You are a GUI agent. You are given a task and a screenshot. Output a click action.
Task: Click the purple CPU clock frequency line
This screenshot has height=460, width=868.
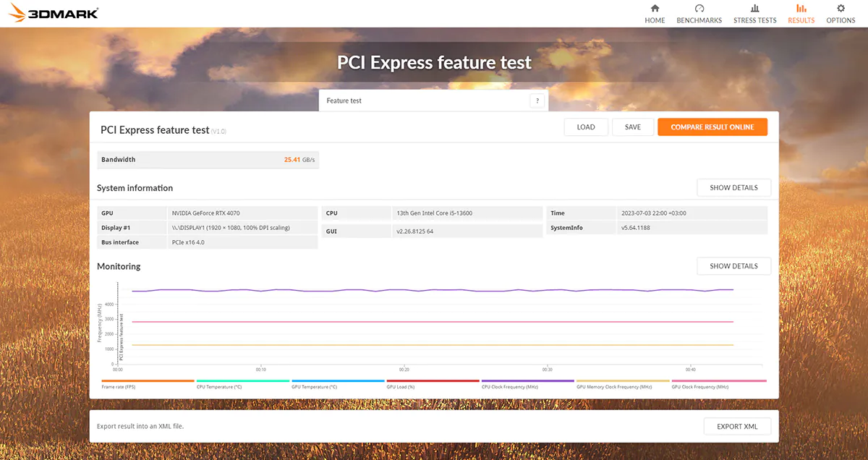(x=433, y=290)
